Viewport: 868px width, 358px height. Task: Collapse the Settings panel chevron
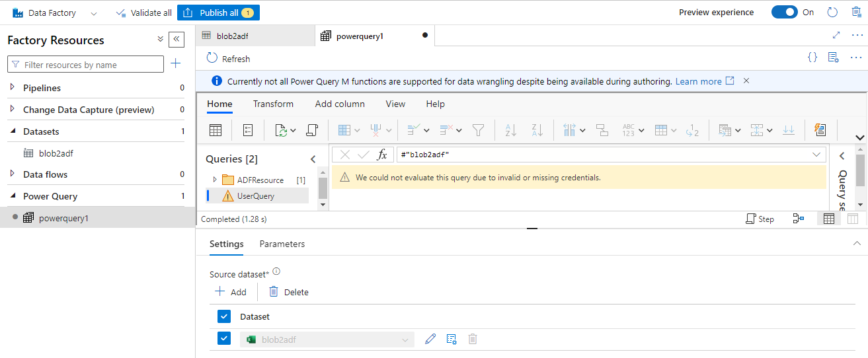[857, 244]
